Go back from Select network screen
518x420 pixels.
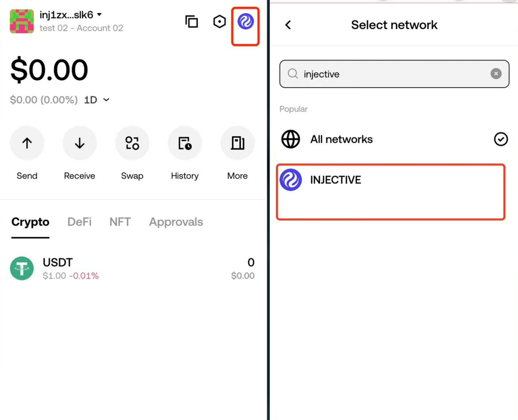[288, 25]
